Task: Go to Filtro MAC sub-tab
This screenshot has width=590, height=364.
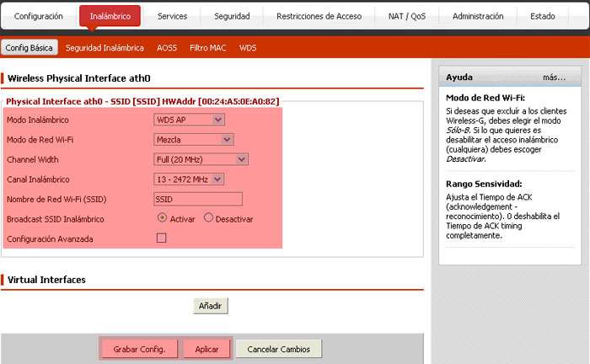Action: tap(208, 48)
